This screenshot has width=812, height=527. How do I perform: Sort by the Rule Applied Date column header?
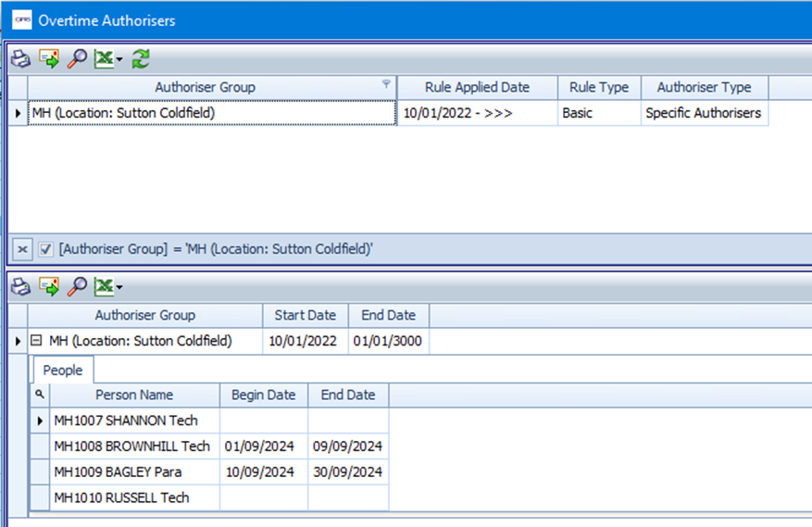click(477, 87)
